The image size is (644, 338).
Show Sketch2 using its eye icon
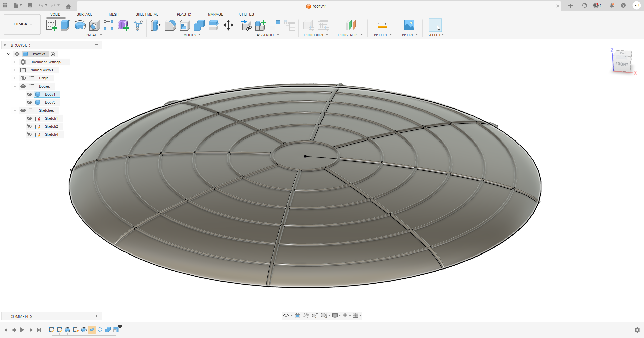pyautogui.click(x=29, y=126)
